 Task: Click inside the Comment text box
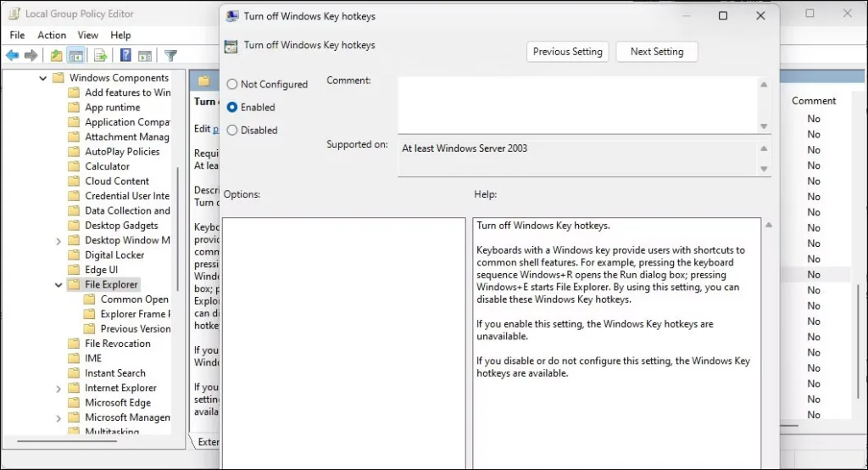[578, 104]
